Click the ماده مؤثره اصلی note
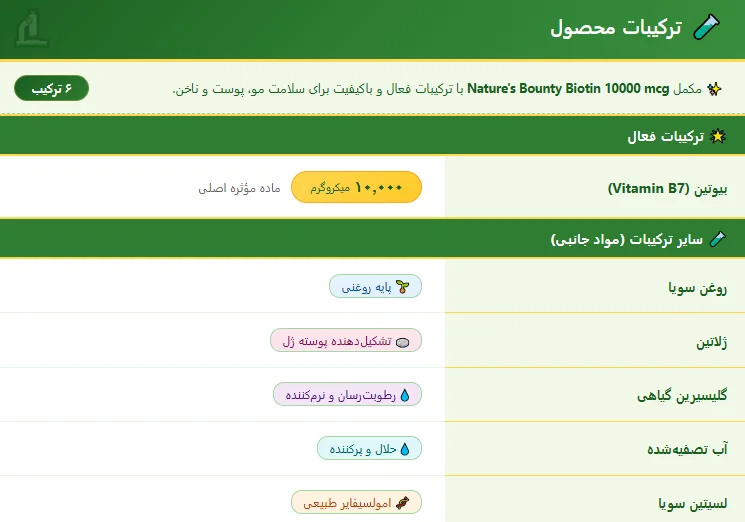The height and width of the screenshot is (522, 745). [x=239, y=188]
